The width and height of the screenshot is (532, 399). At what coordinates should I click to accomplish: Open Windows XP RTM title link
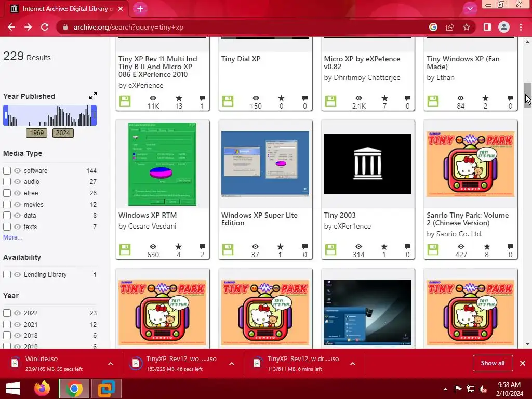[x=148, y=215]
